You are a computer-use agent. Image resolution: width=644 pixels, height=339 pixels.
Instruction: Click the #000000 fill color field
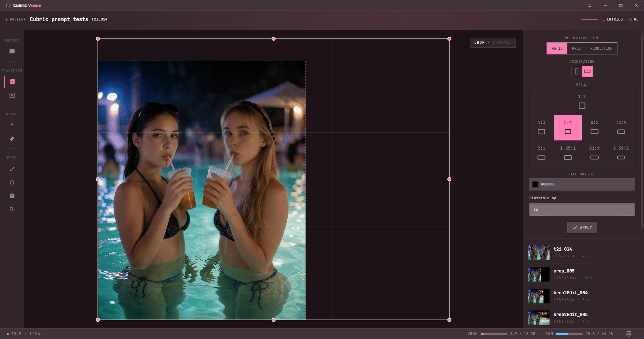[x=582, y=184]
